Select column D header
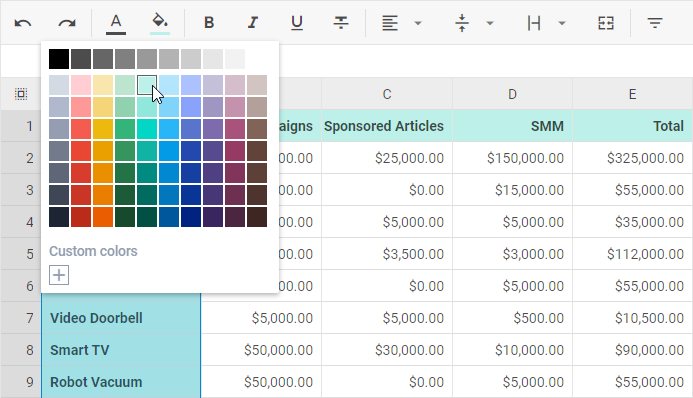The height and width of the screenshot is (398, 693). [x=512, y=94]
